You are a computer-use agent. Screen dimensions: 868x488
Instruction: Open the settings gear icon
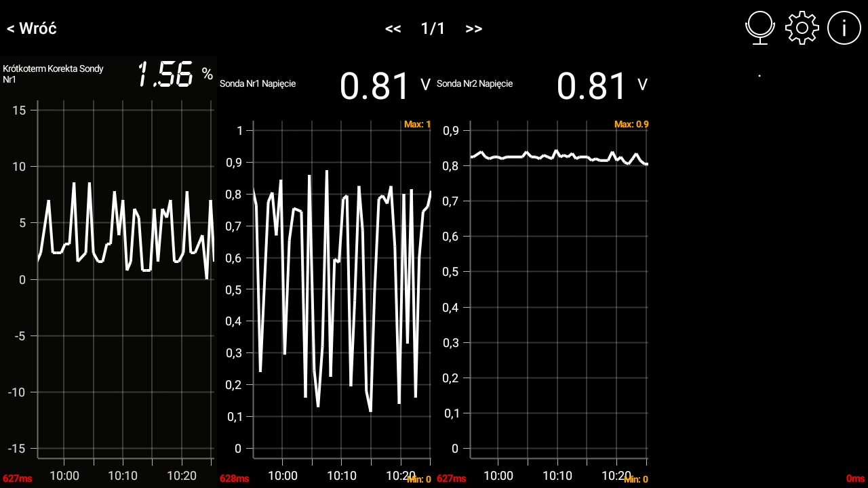click(x=802, y=28)
